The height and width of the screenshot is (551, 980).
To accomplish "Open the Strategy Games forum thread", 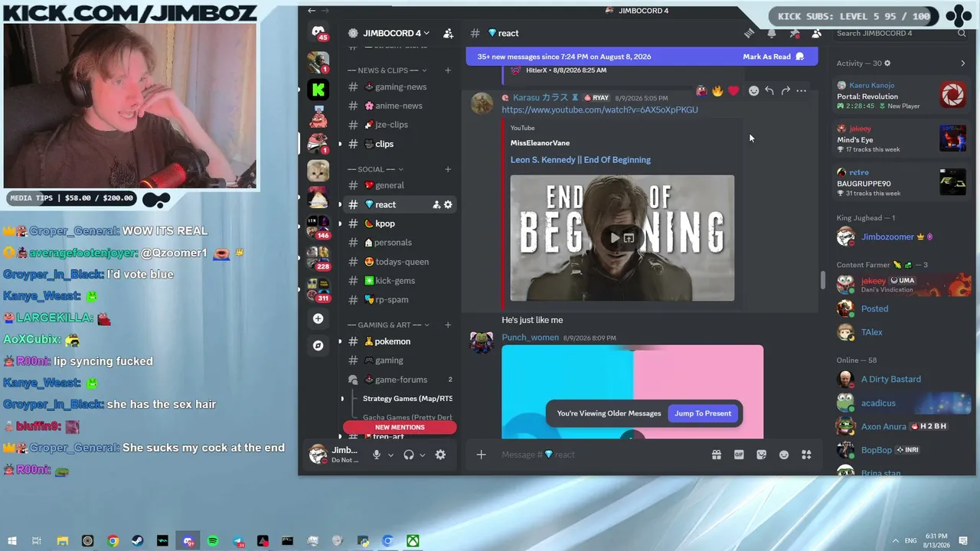I will point(407,399).
